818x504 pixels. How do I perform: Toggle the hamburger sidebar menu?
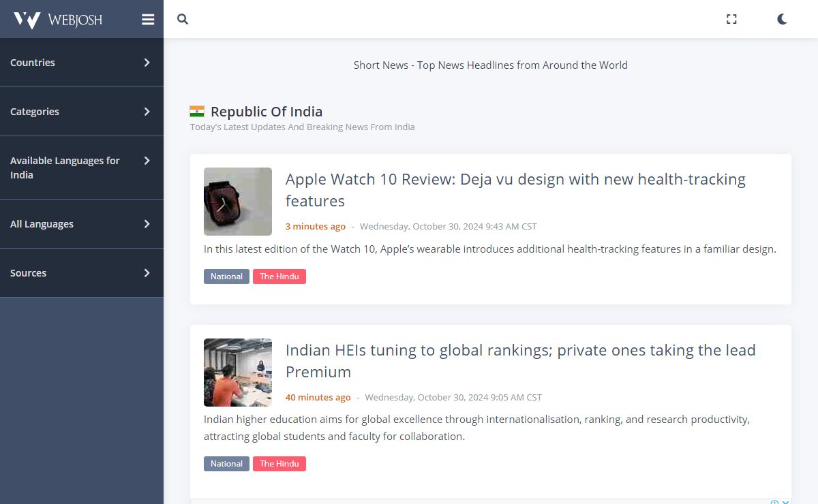click(148, 20)
